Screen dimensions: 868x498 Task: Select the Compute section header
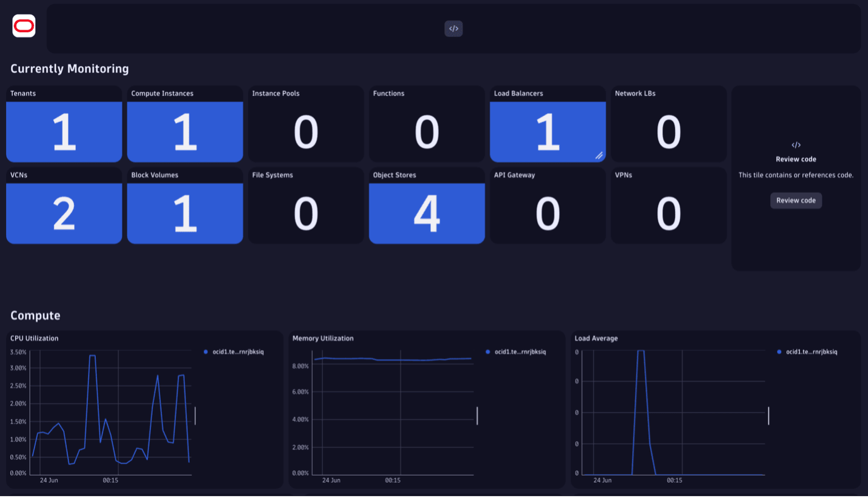pyautogui.click(x=35, y=315)
